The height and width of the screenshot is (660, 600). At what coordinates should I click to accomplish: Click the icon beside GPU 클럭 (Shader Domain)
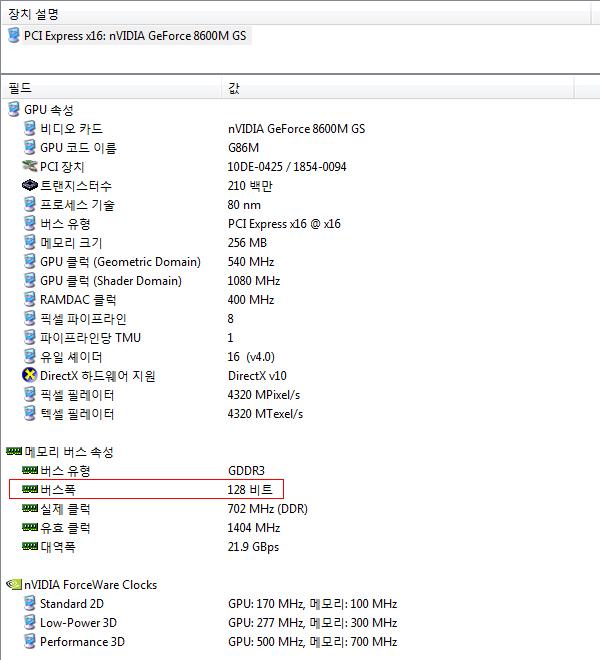pos(29,280)
